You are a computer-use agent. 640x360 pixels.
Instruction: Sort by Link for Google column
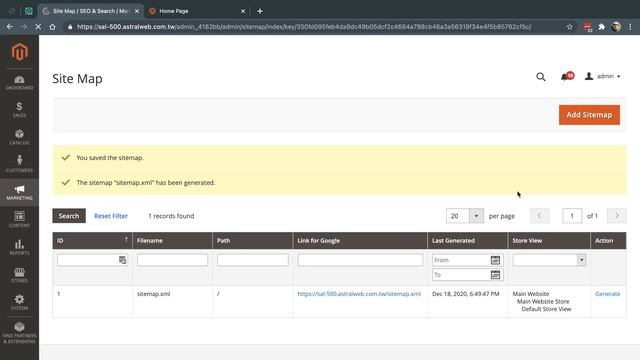click(360, 241)
